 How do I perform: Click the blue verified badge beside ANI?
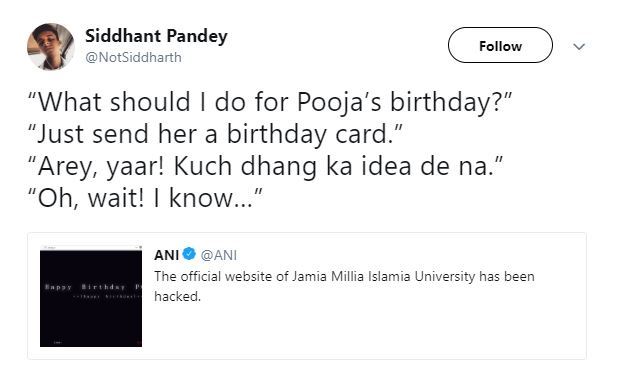coord(189,254)
